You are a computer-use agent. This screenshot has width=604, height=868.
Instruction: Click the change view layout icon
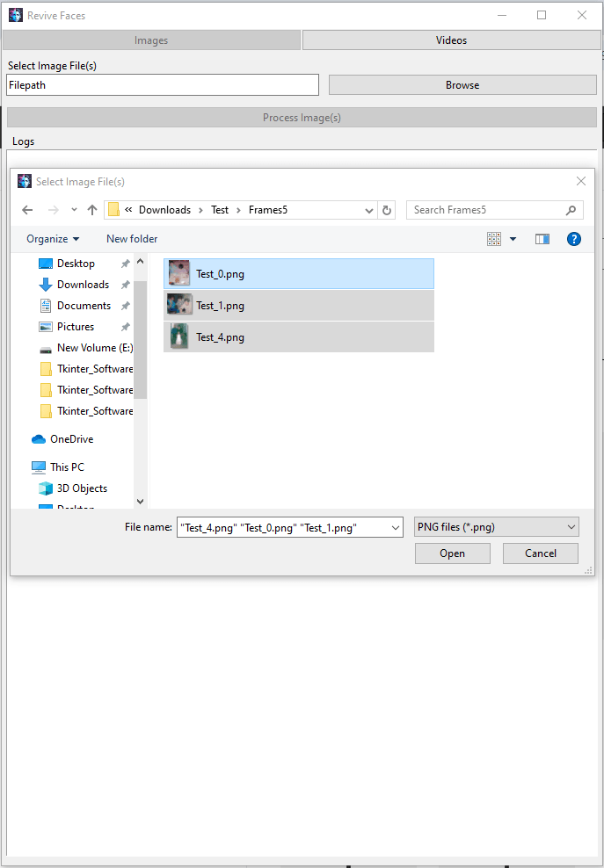tap(494, 239)
